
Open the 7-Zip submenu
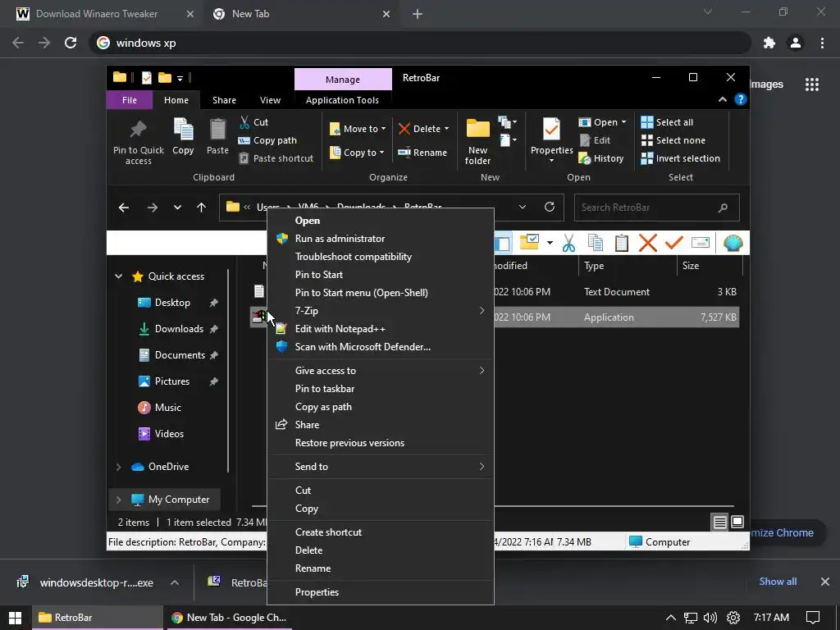coord(381,311)
